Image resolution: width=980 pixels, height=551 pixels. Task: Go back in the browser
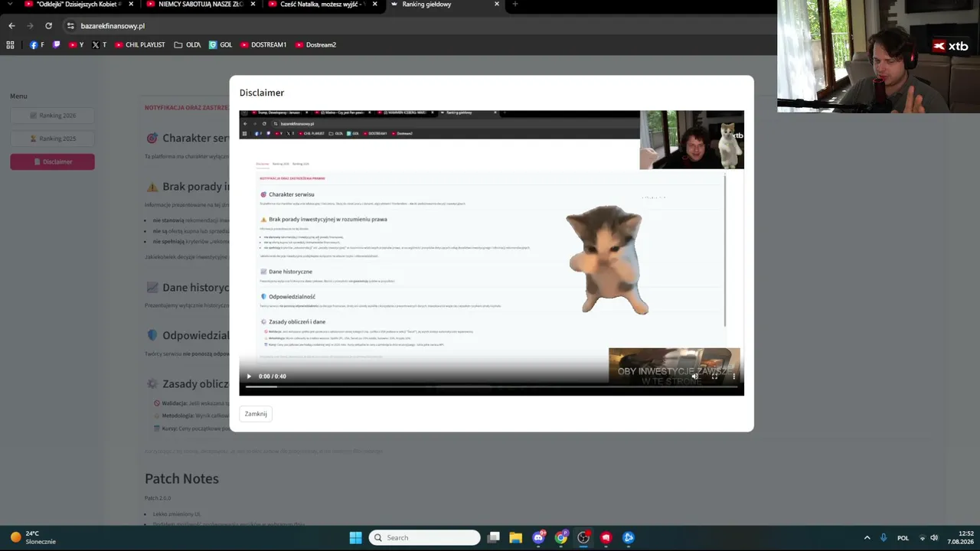point(11,26)
